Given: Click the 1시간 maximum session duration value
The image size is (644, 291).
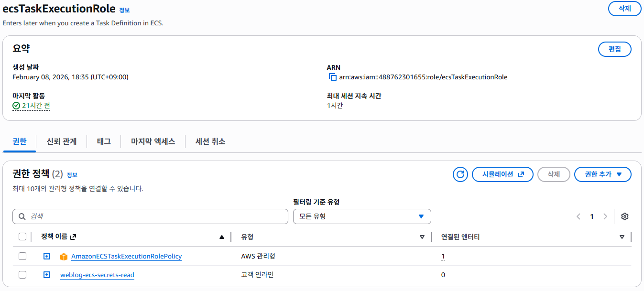Looking at the screenshot, I should point(335,106).
